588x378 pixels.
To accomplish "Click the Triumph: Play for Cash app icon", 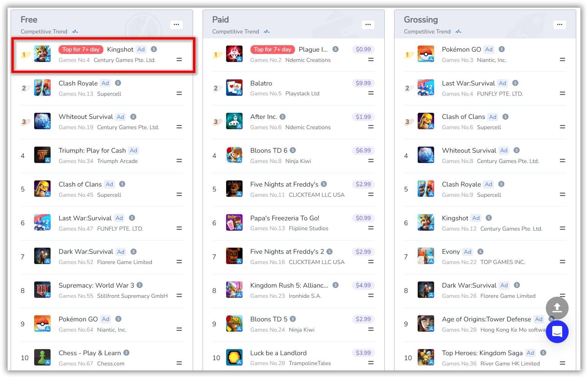I will pos(42,155).
